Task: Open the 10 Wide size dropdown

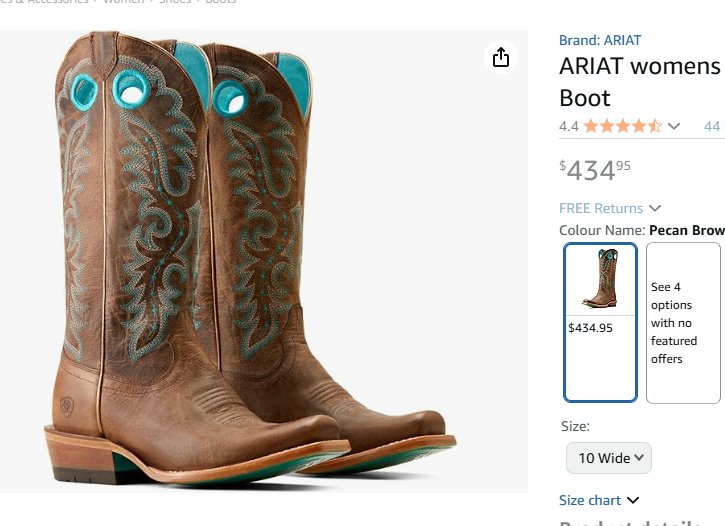Action: (x=608, y=458)
